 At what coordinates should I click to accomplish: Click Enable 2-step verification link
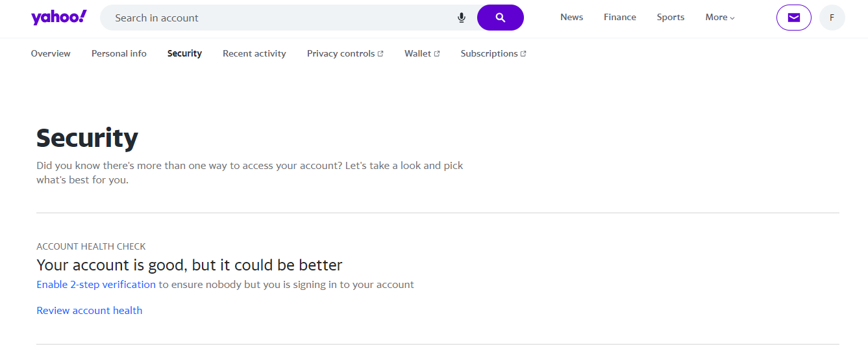[96, 285]
